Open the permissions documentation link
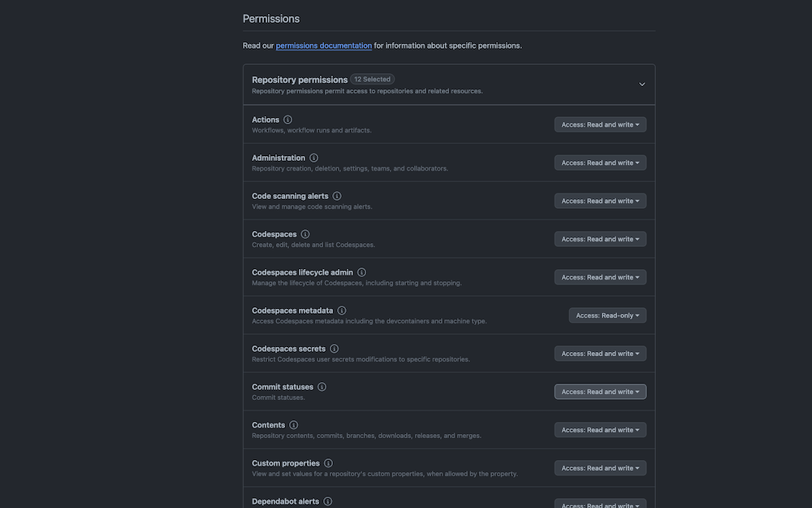 click(324, 46)
